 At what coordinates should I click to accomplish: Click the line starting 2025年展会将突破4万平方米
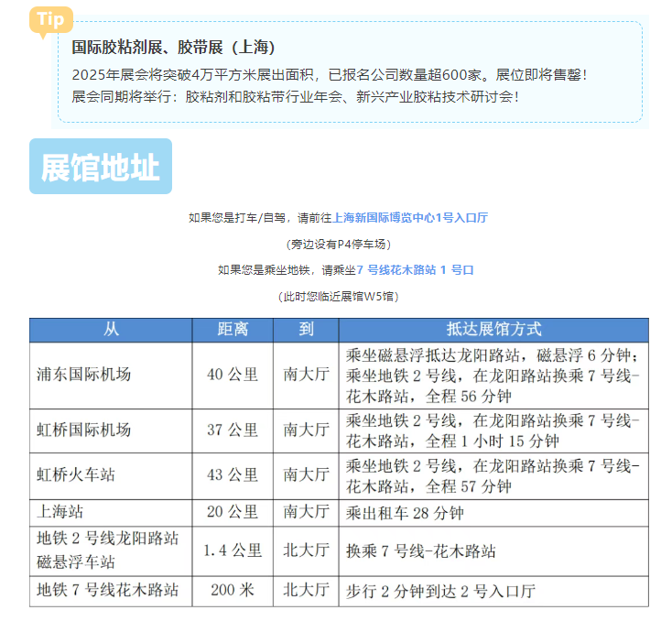[330, 75]
